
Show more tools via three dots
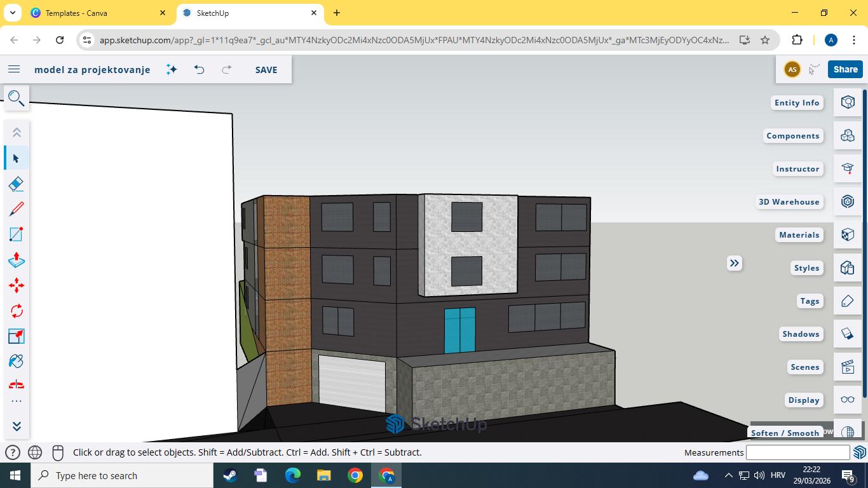17,402
